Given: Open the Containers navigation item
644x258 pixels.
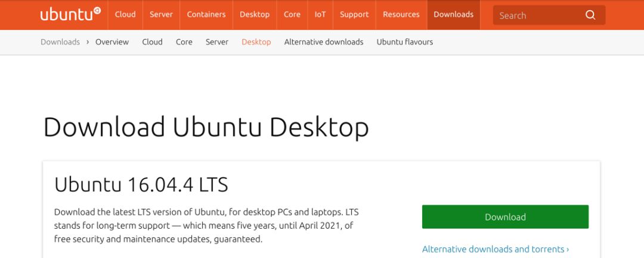Looking at the screenshot, I should 206,14.
